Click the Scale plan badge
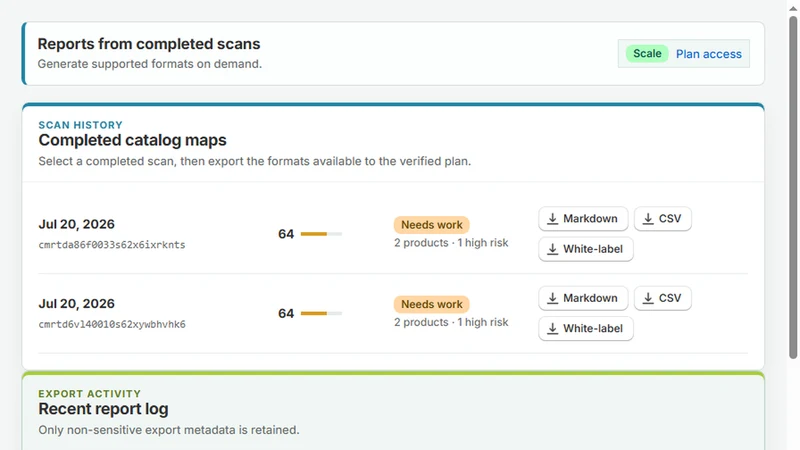Screen dimensions: 800x450 coord(647,54)
